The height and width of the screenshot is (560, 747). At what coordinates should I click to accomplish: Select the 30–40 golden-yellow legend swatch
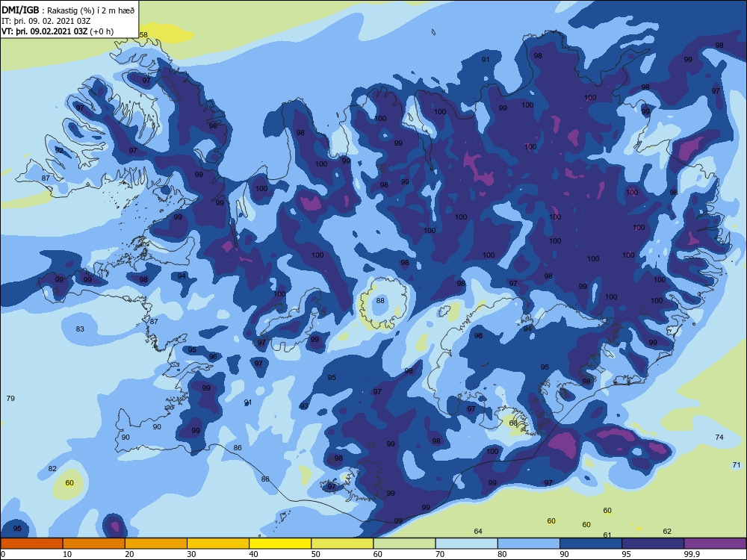(218, 544)
